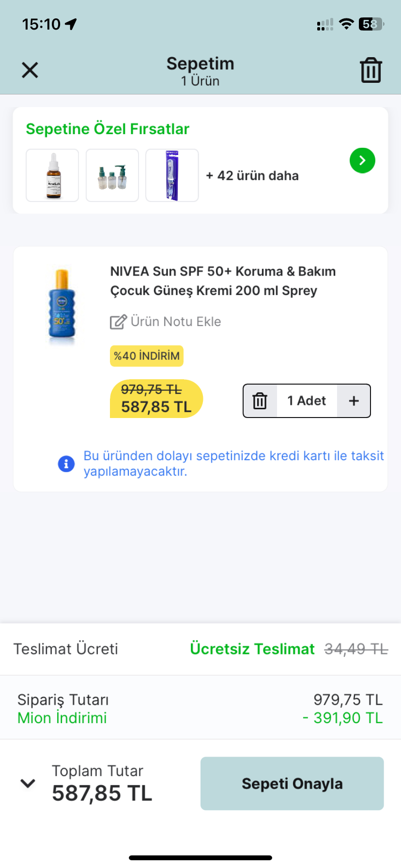The image size is (401, 868).
Task: Tap the %40 İNDİRİM discount badge
Action: coord(147,356)
